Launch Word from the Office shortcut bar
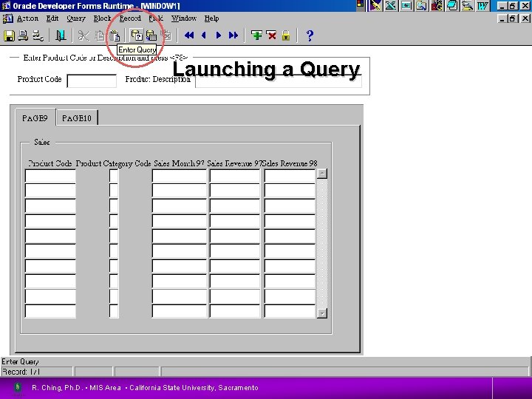Viewport: 532px width, 399px height. coord(483,6)
